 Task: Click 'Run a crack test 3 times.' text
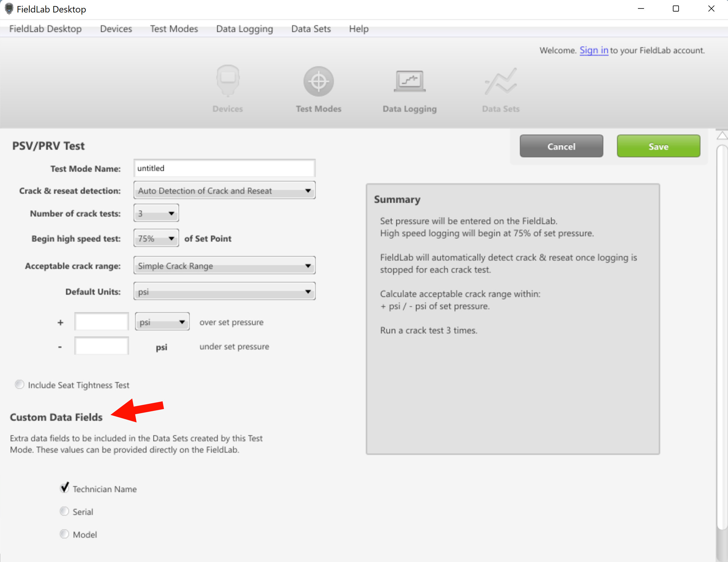429,330
